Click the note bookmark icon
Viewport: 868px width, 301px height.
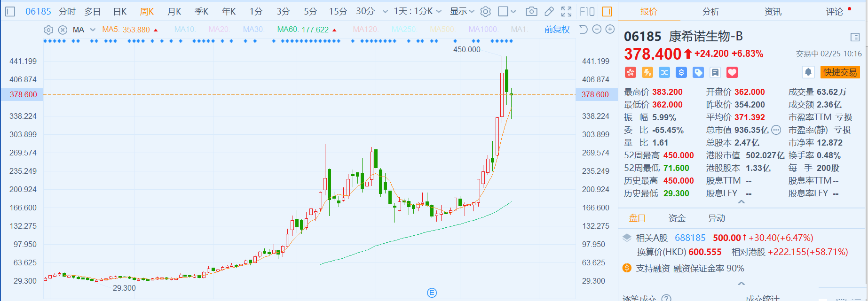point(715,72)
